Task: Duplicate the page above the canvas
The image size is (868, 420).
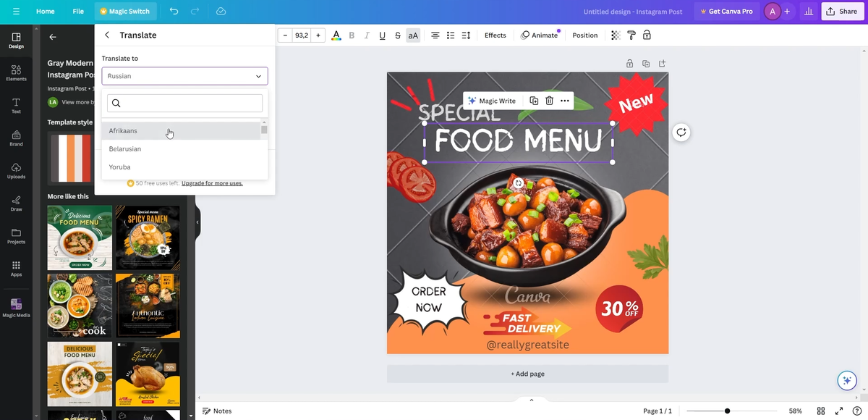Action: [x=646, y=64]
